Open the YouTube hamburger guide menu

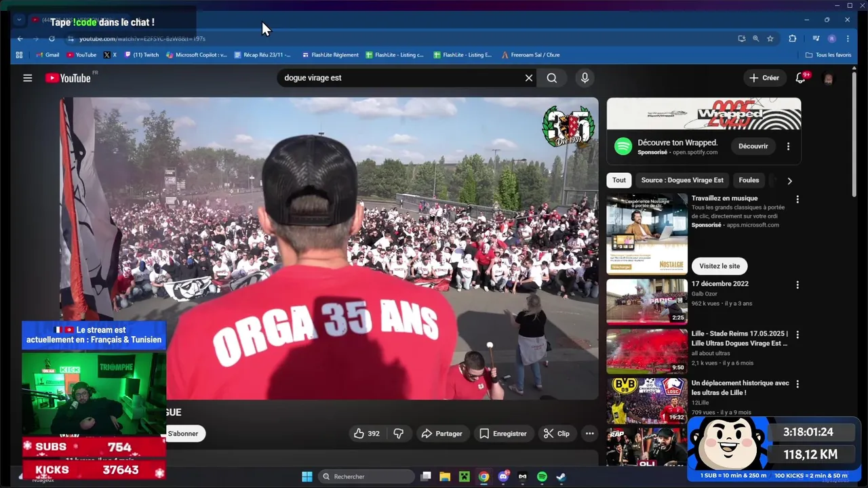pos(28,78)
